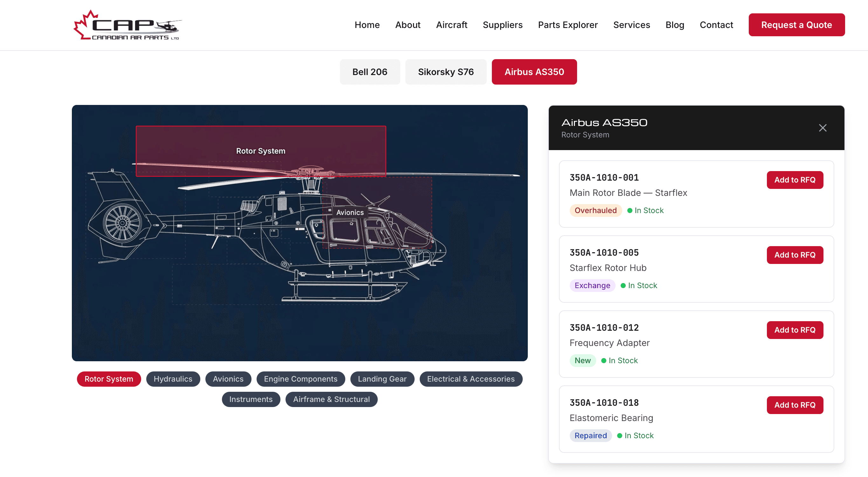The width and height of the screenshot is (868, 477).
Task: Click part number 350A-1010-012 Frequency Adapter
Action: [604, 327]
